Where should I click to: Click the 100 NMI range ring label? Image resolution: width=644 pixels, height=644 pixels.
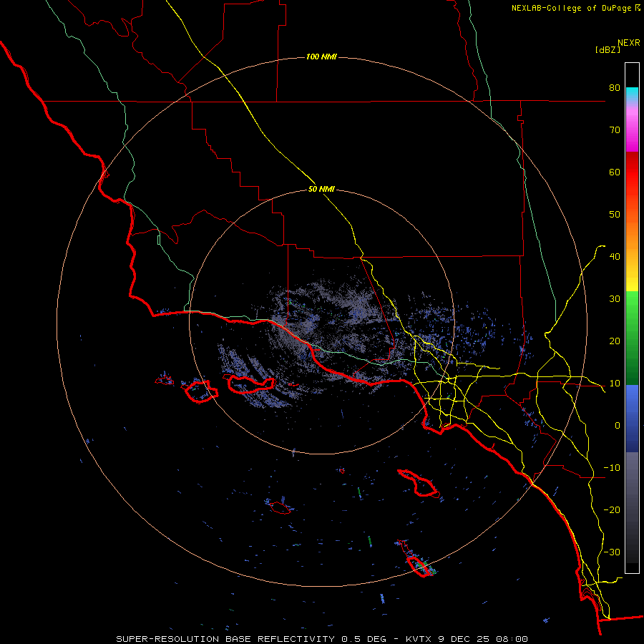(x=321, y=57)
